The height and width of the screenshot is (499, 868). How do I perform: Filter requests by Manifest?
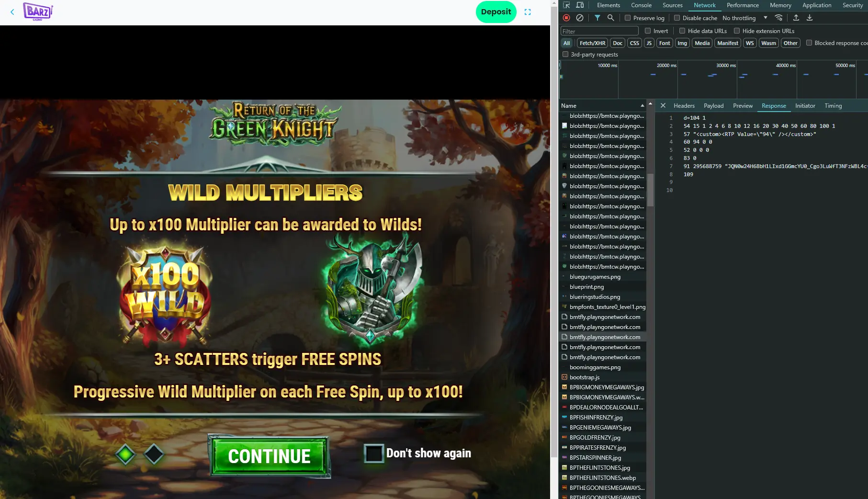point(728,43)
